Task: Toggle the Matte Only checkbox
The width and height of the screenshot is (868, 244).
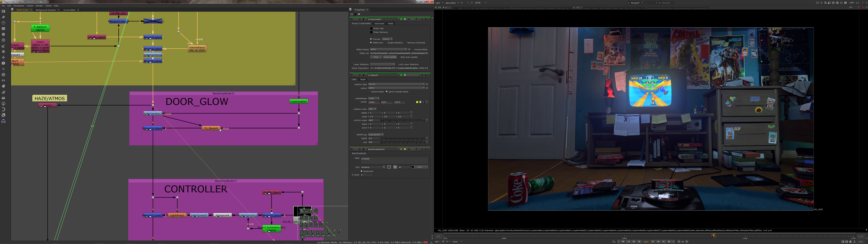Action: pos(371,43)
